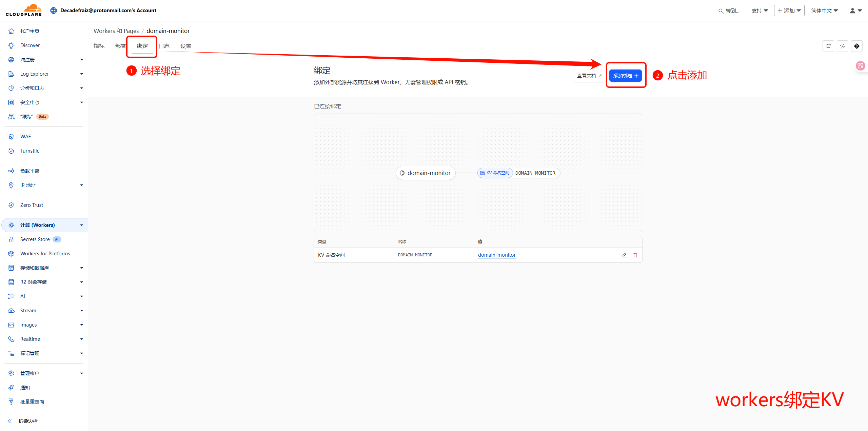Expand the 分析和日志 sidebar section
Image resolution: width=868 pixels, height=431 pixels.
(x=82, y=88)
